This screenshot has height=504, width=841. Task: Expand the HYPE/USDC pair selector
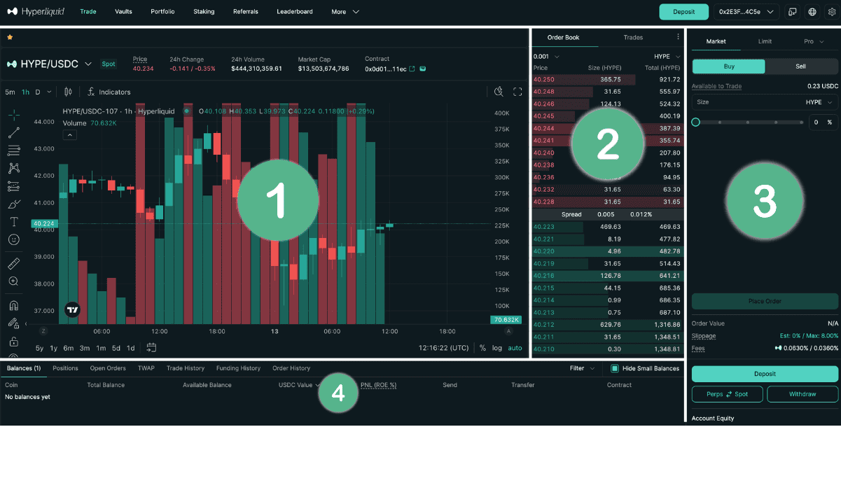point(88,64)
